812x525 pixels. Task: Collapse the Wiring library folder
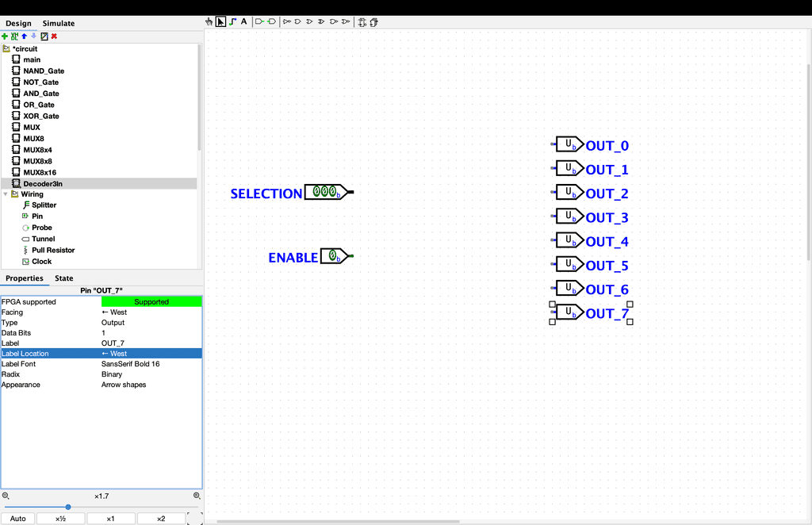click(x=6, y=194)
